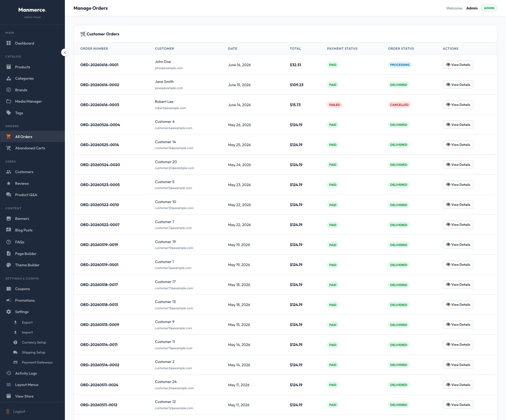Open Coupons menu item
506x420 pixels.
[32, 289]
